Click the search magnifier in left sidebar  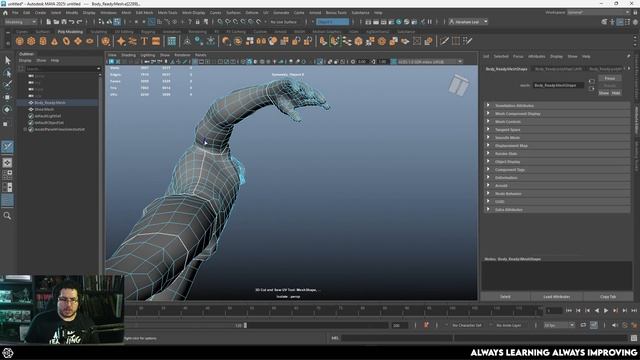pyautogui.click(x=7, y=216)
